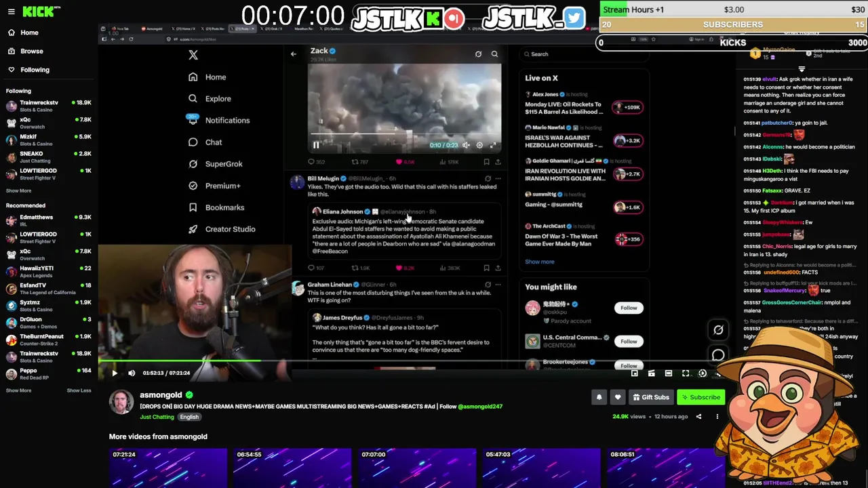Open Creator Studio in X navigation
Viewport: 868px width, 488px height.
pyautogui.click(x=222, y=229)
